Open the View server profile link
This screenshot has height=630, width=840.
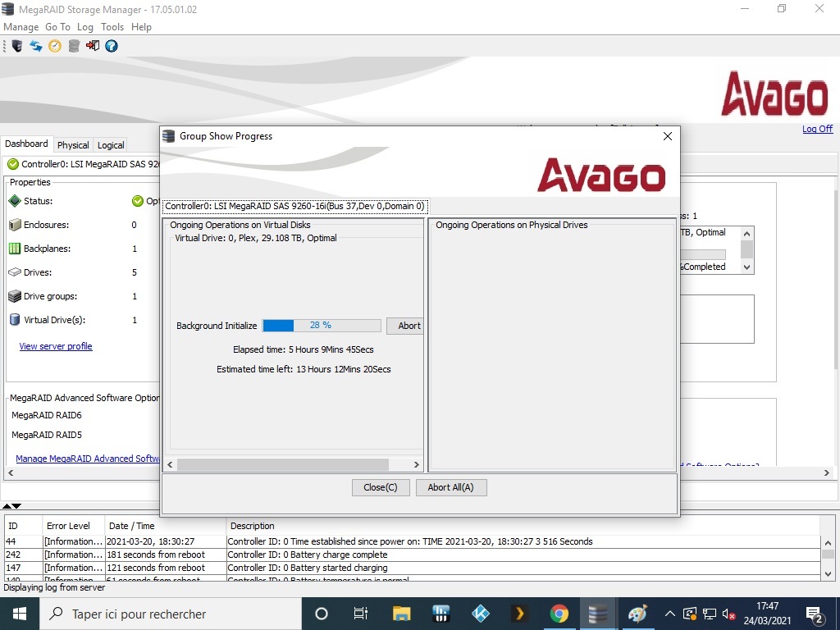[x=56, y=346]
